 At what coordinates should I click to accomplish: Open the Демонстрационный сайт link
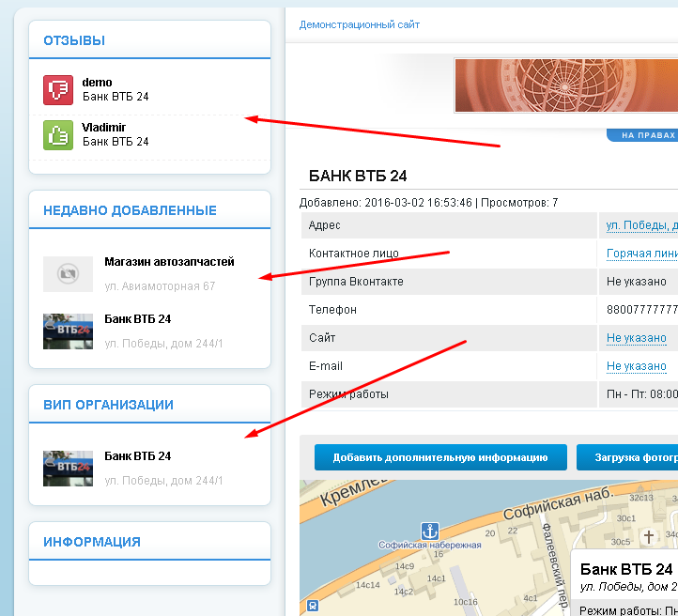tap(360, 24)
